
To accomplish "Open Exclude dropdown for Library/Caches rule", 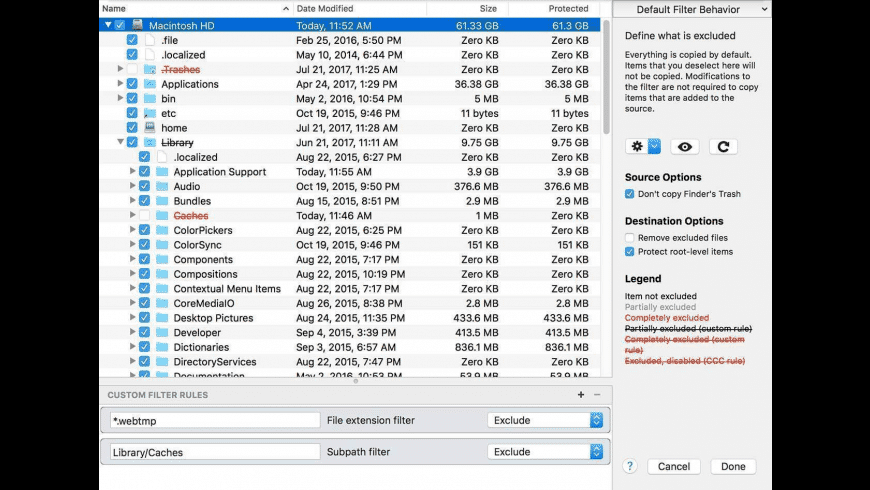I will pyautogui.click(x=545, y=452).
